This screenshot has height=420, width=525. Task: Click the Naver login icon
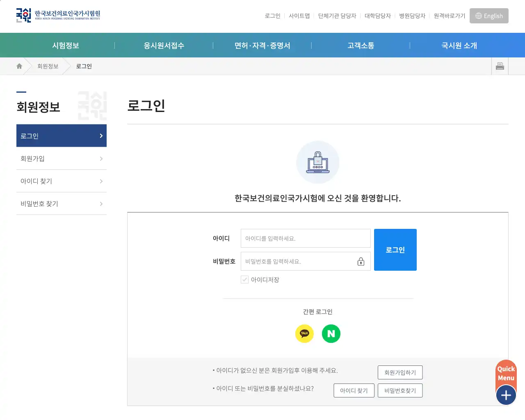point(331,333)
